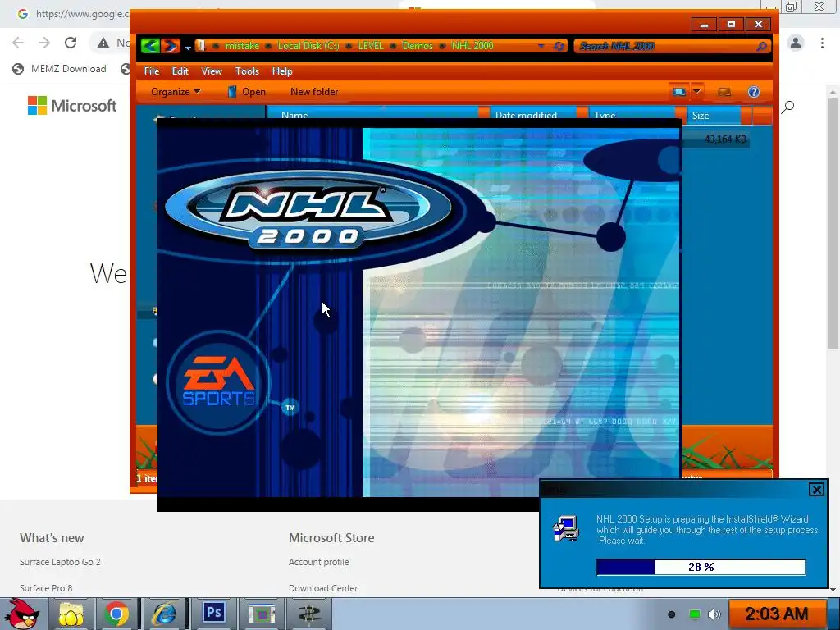Open the view options dropdown arrow
Screen dimensions: 840x630
pos(697,92)
